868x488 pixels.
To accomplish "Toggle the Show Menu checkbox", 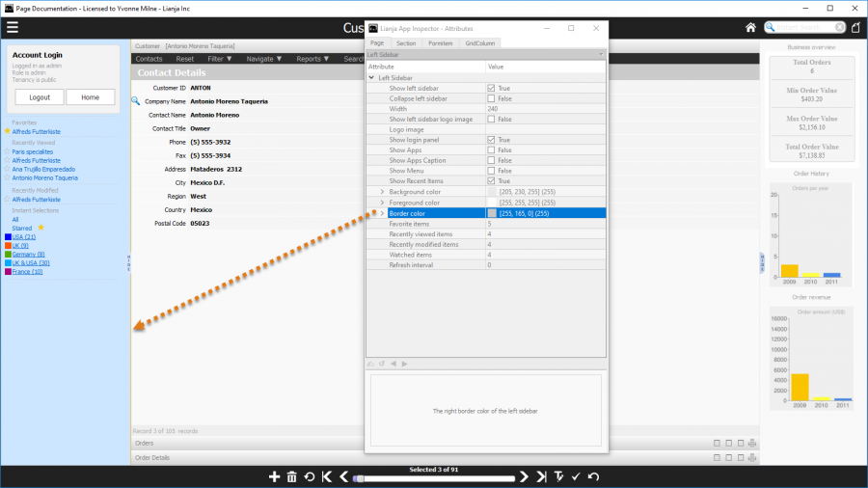I will [492, 171].
